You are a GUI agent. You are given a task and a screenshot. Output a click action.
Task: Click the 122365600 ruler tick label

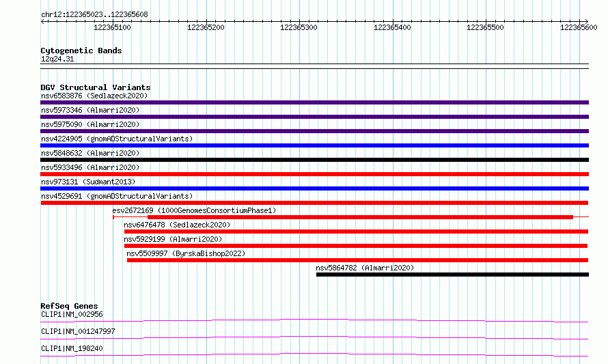579,27
